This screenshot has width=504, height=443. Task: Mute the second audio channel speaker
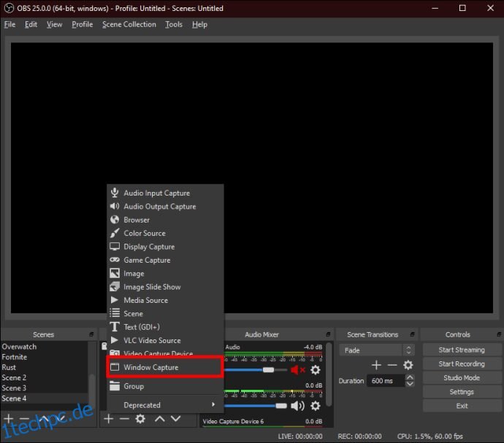pyautogui.click(x=297, y=406)
